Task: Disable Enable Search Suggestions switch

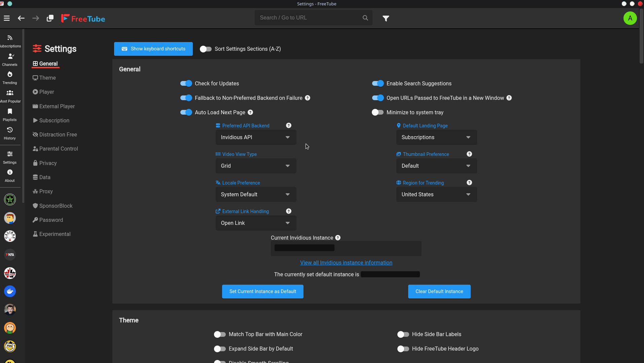Action: point(378,83)
